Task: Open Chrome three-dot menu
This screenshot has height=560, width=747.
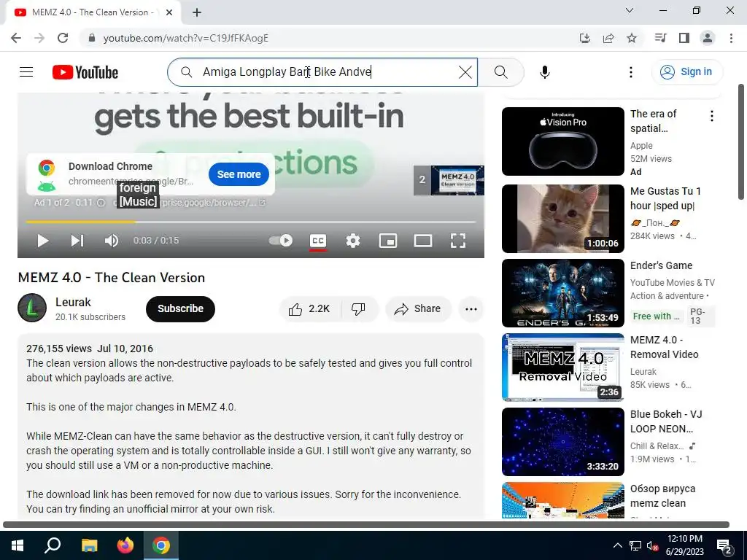Action: click(731, 38)
